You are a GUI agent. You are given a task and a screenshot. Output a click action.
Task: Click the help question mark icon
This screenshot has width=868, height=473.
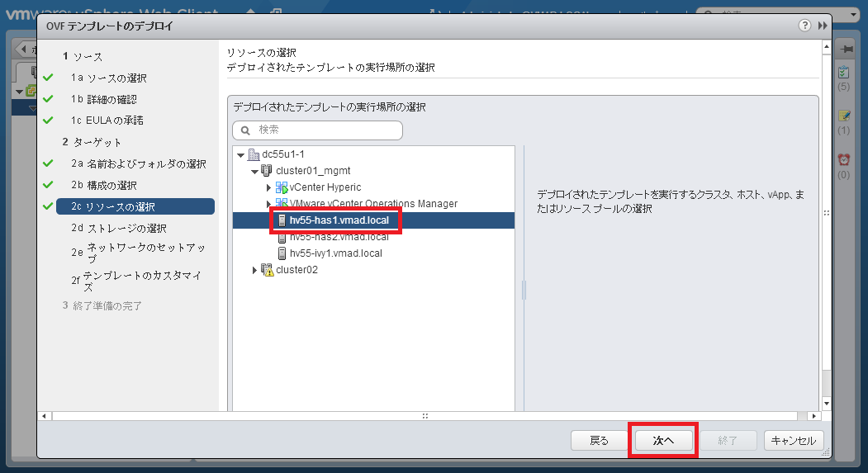pyautogui.click(x=805, y=26)
